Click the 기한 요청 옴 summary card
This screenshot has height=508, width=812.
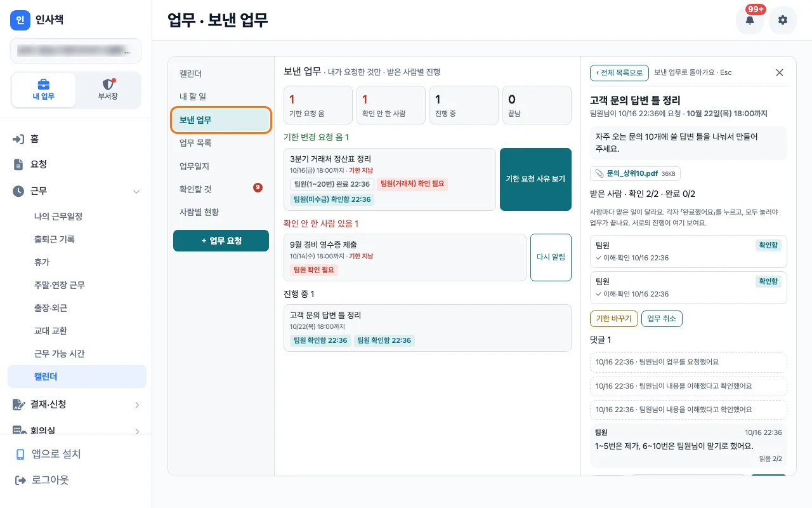[x=318, y=105]
